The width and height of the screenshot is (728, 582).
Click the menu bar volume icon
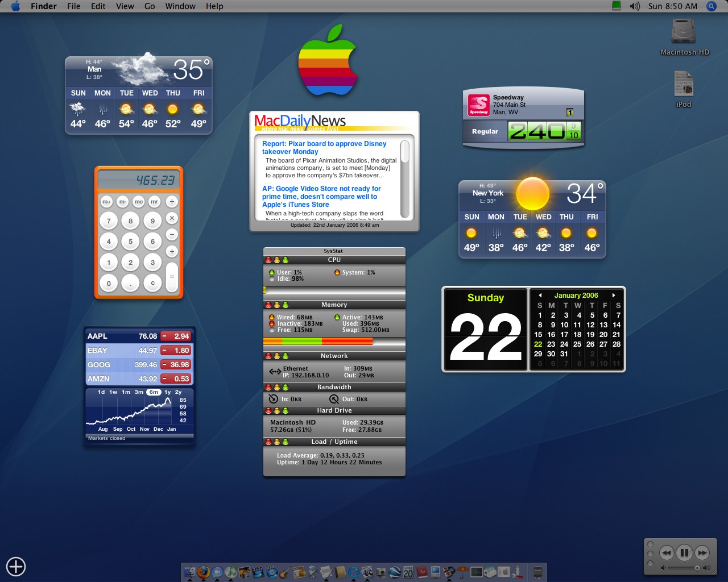(635, 6)
